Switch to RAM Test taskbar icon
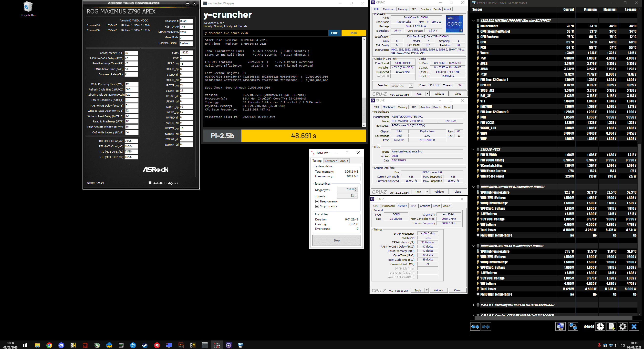 (x=217, y=345)
